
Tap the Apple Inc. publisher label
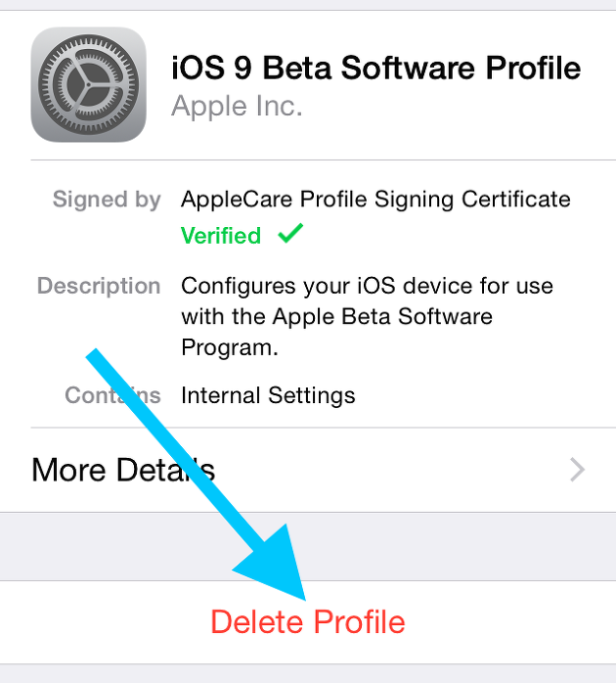tap(237, 106)
